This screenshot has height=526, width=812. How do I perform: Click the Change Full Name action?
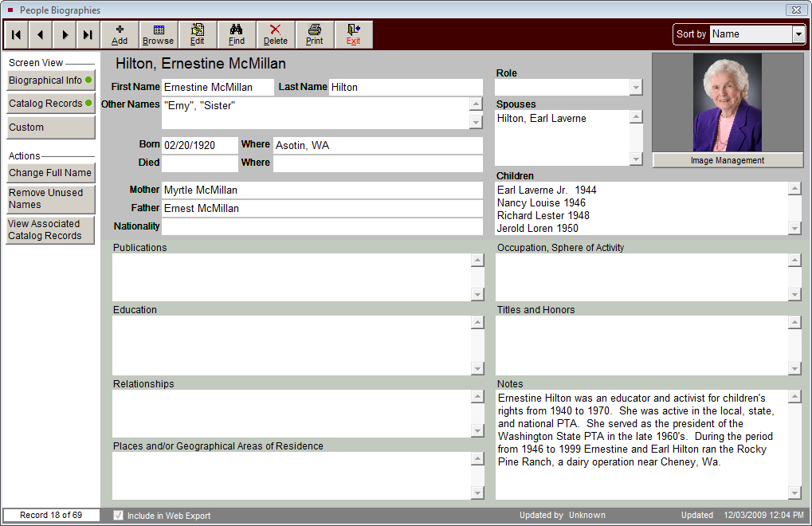[x=50, y=173]
